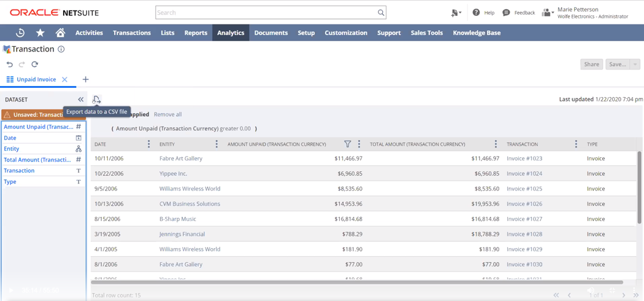Switch to the Unpaid Invoice tab
Viewport: 644px width, 301px height.
point(36,80)
